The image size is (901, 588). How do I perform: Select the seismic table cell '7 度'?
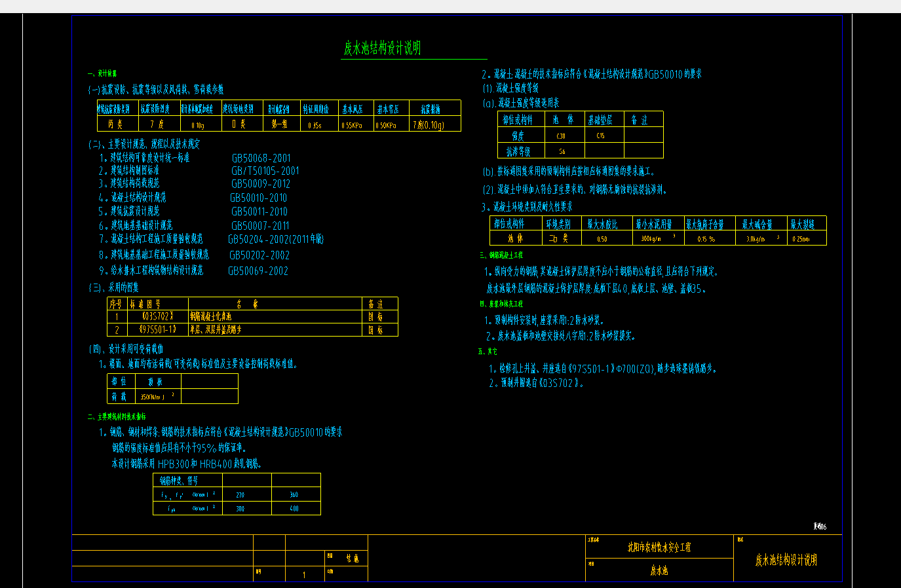(x=157, y=124)
